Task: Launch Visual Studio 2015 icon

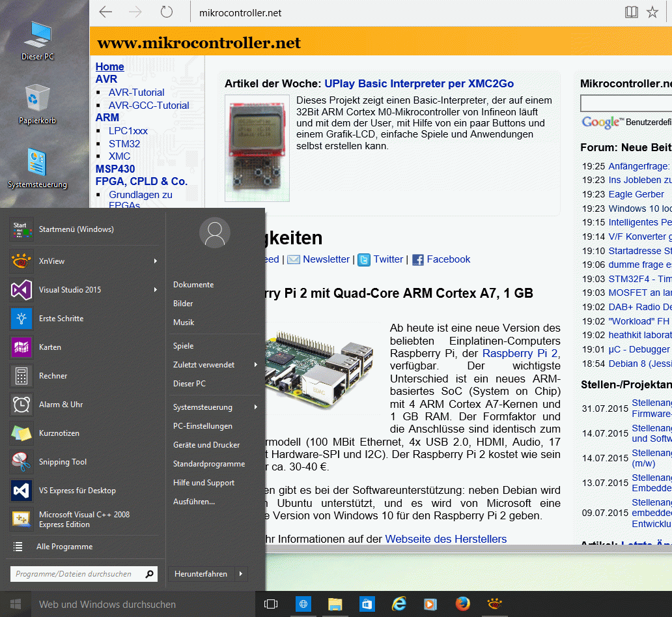Action: point(21,290)
